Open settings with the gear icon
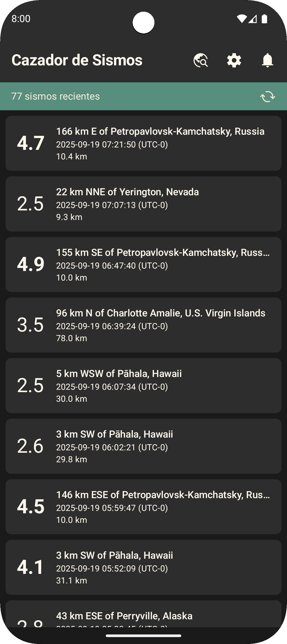Viewport: 287px width, 644px height. click(234, 60)
